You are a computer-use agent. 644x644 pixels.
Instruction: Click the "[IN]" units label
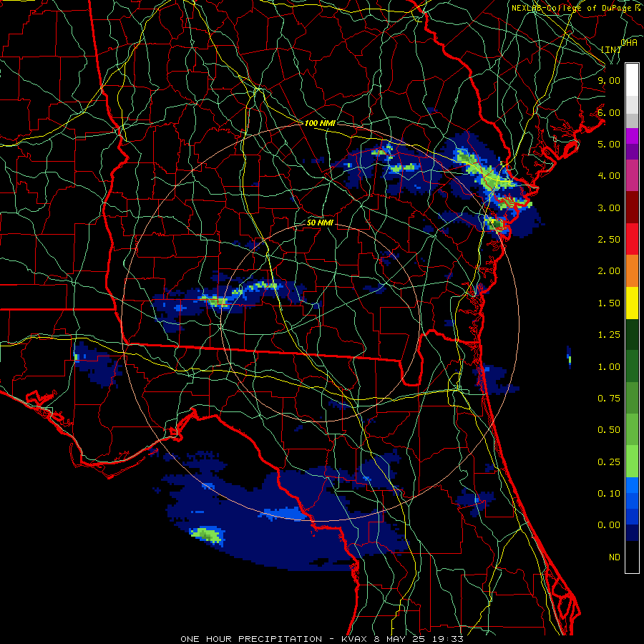[x=611, y=49]
